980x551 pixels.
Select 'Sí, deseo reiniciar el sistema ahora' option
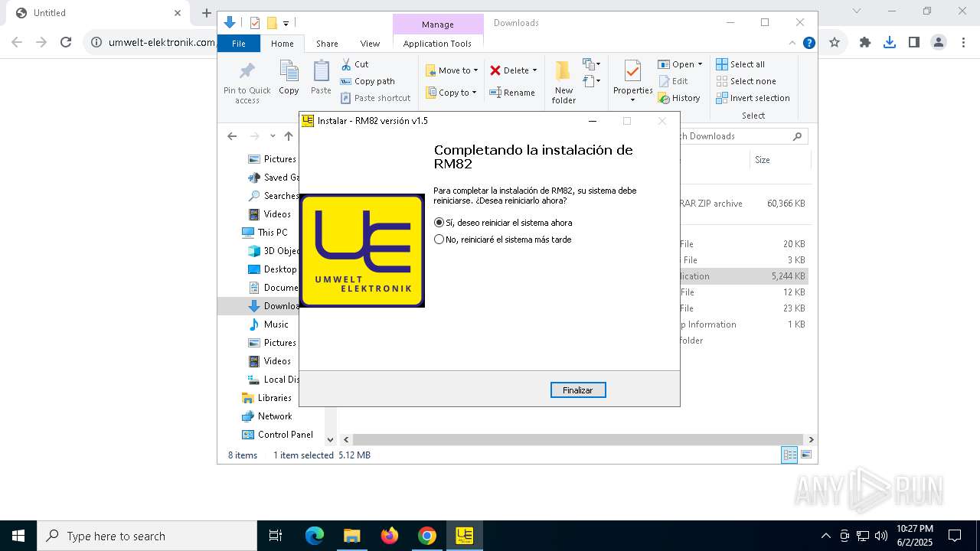503,223
